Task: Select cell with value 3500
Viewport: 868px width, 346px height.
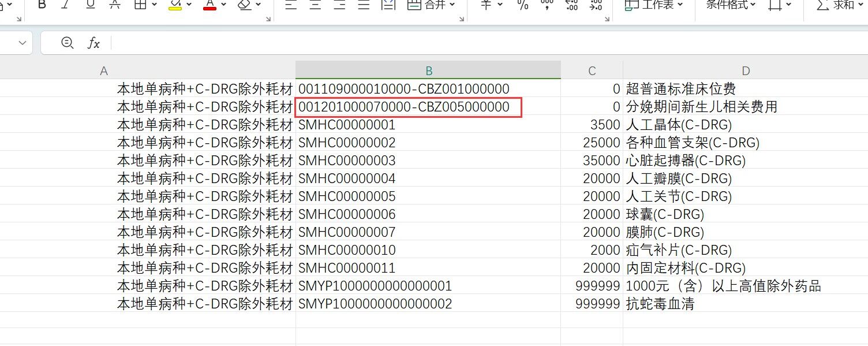Action: [592, 125]
